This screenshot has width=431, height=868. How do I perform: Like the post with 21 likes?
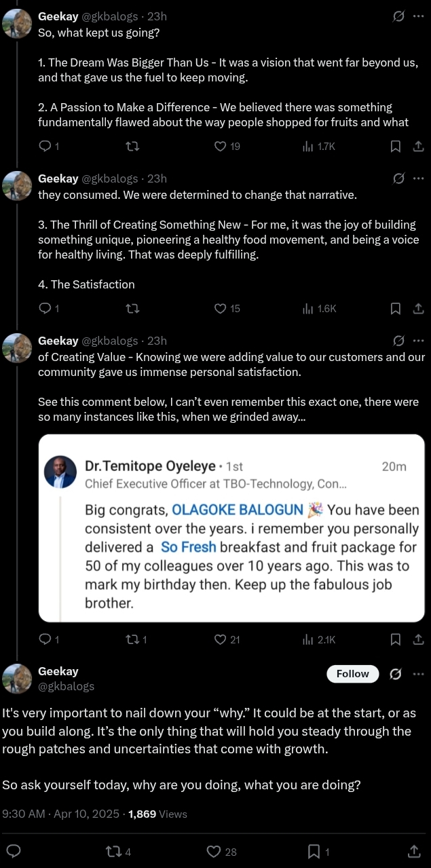[x=220, y=639]
